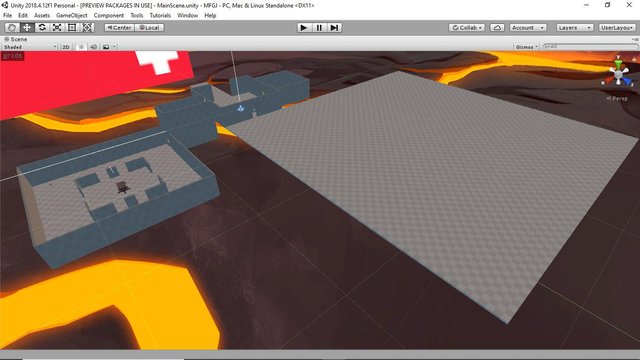Open the Tools menu
This screenshot has width=640, height=360.
pos(137,16)
